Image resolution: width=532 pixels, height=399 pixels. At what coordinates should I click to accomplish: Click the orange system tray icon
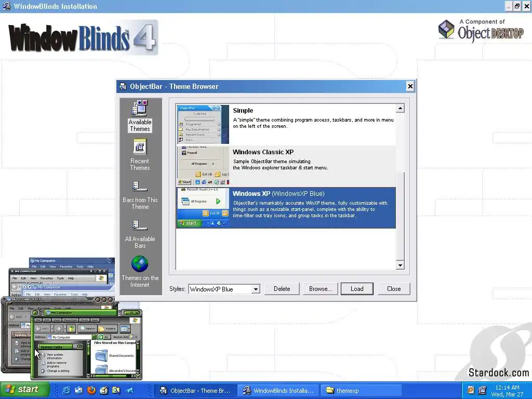471,390
